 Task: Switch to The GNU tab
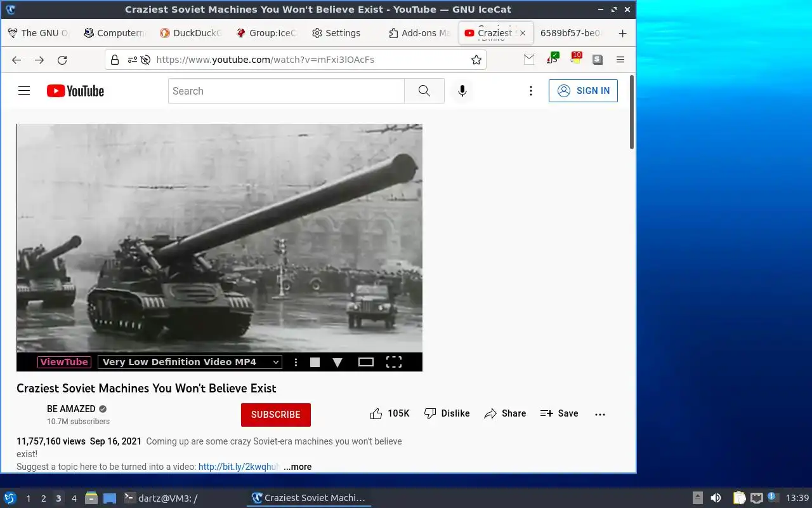pyautogui.click(x=38, y=33)
